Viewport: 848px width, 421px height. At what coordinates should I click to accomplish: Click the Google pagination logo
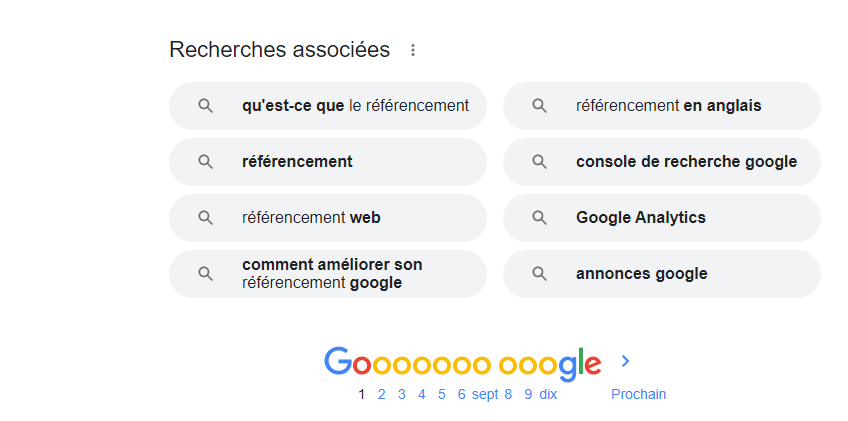click(462, 363)
